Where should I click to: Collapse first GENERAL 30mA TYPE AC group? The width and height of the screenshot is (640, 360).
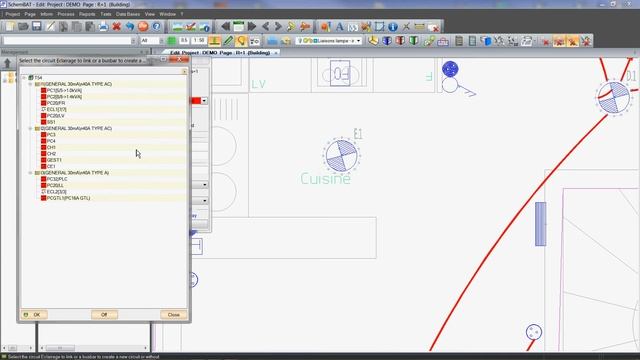(x=30, y=84)
